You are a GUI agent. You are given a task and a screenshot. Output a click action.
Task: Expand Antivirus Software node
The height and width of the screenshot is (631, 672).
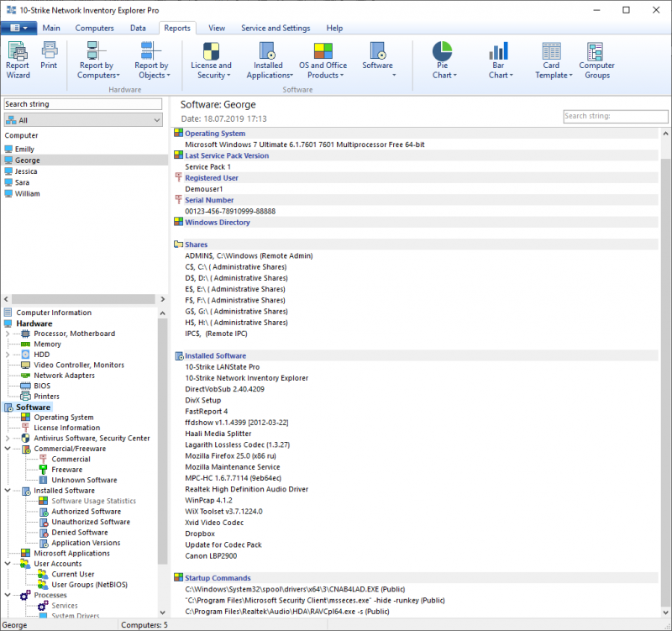click(8, 438)
